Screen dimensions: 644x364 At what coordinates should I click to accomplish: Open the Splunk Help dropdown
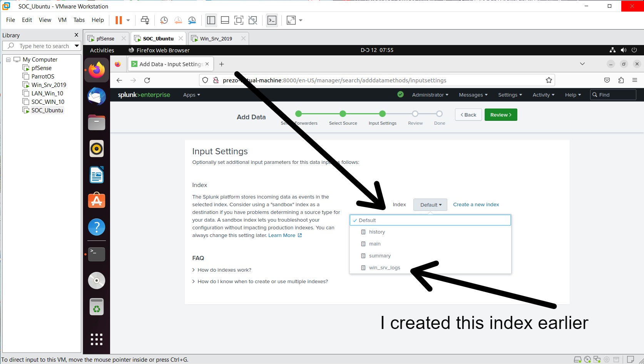point(573,95)
